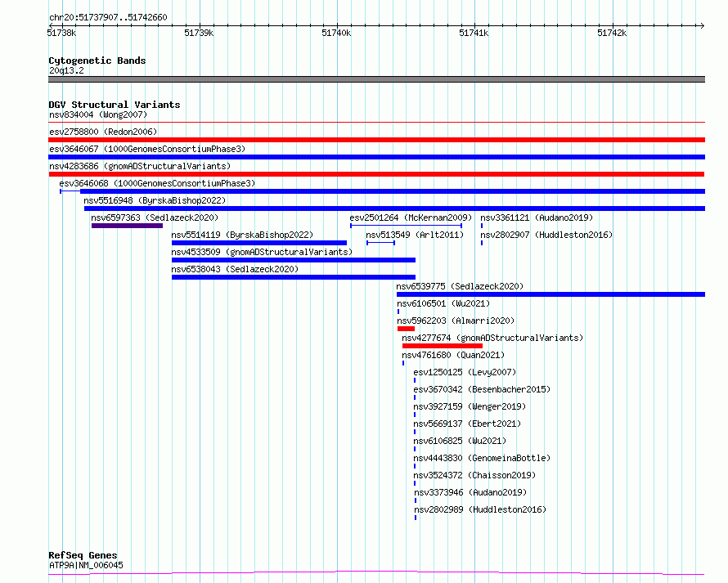The height and width of the screenshot is (583, 728).
Task: Select the esv2501264 (McKernan2009) label
Action: [x=411, y=218]
